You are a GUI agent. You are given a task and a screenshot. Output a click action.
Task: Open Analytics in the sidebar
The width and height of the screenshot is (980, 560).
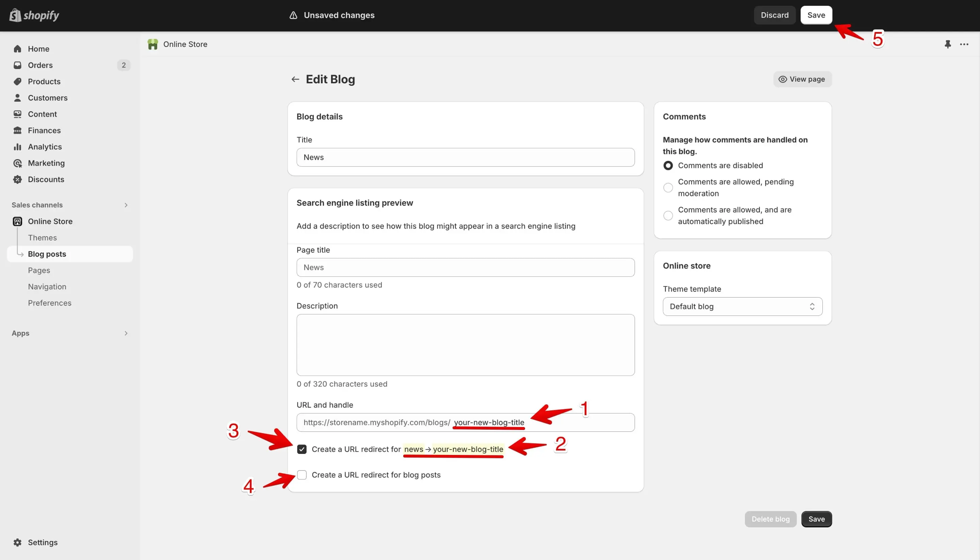pyautogui.click(x=45, y=147)
